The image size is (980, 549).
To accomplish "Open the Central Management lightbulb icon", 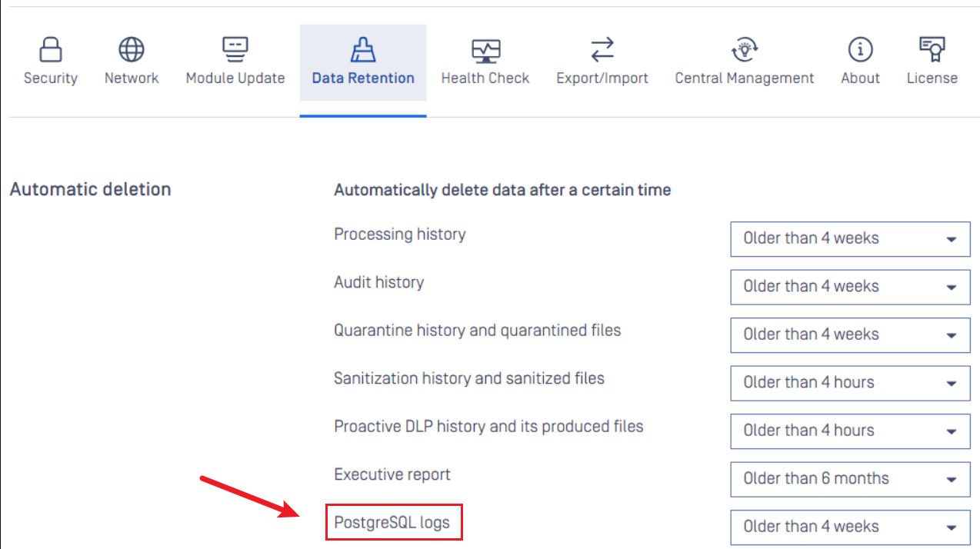I will [x=745, y=50].
